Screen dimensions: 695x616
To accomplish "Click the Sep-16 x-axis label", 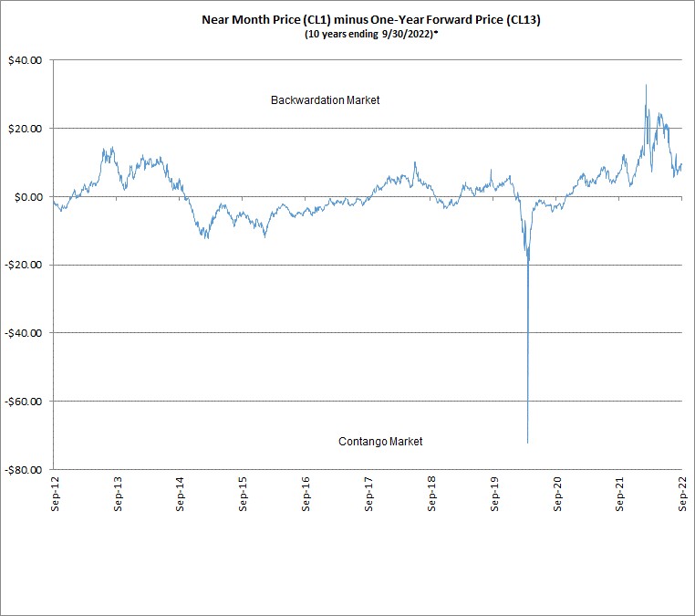I will pos(306,494).
